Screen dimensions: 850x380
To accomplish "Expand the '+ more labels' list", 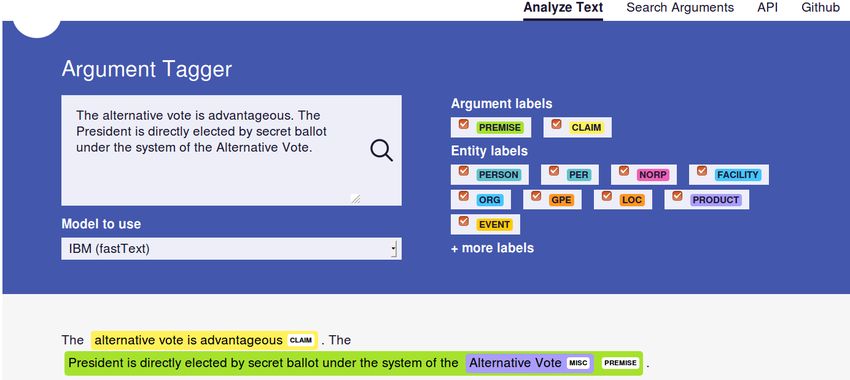I will click(492, 248).
